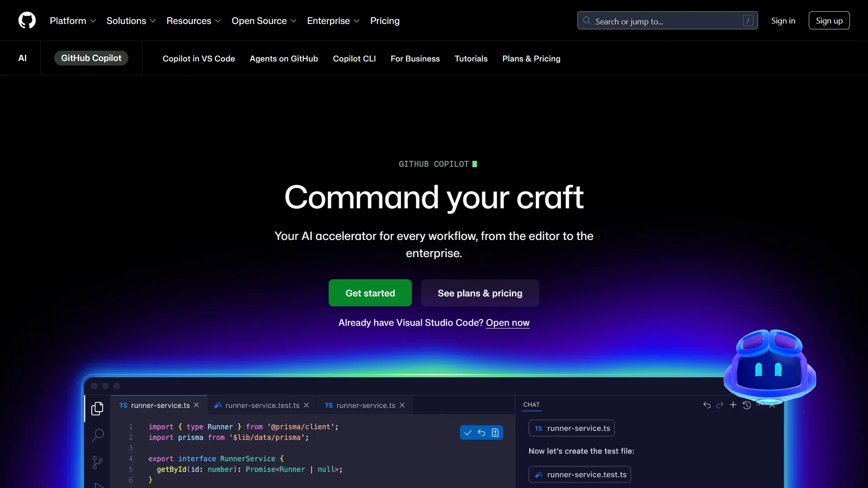This screenshot has height=488, width=868.
Task: Open runner-service.test.ts chip in chat
Action: (x=580, y=474)
